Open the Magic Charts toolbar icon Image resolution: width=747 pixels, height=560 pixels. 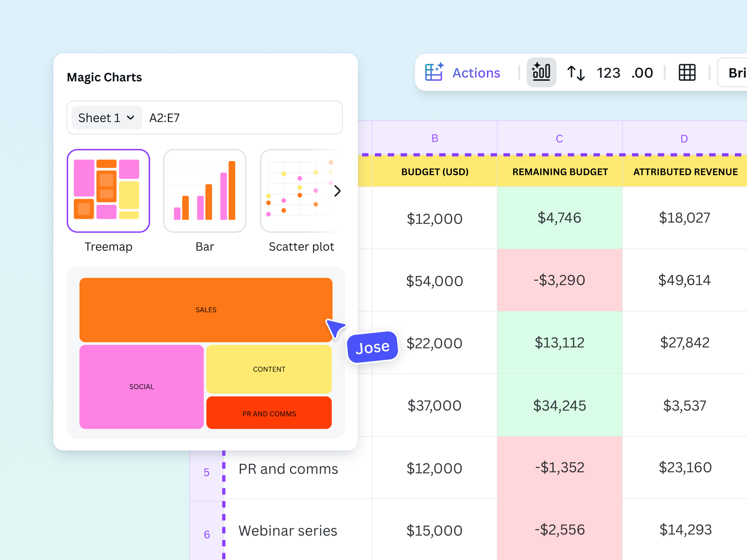[541, 72]
